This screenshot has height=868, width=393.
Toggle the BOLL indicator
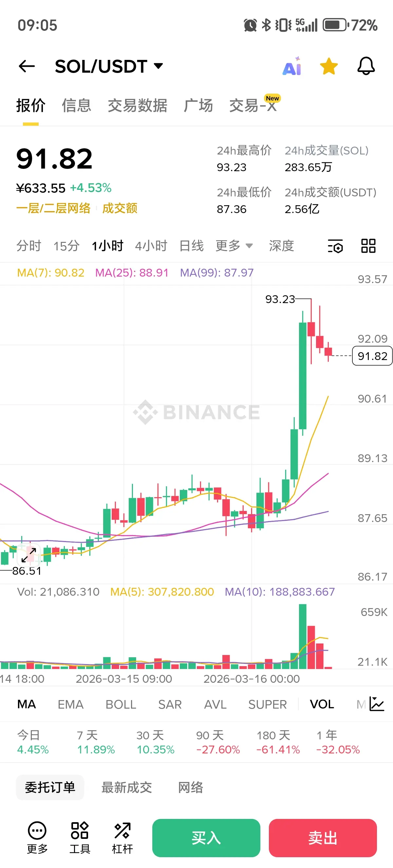click(121, 704)
